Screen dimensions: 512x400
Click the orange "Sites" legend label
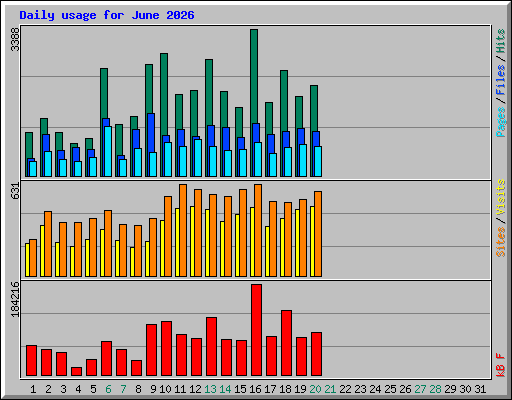[501, 242]
